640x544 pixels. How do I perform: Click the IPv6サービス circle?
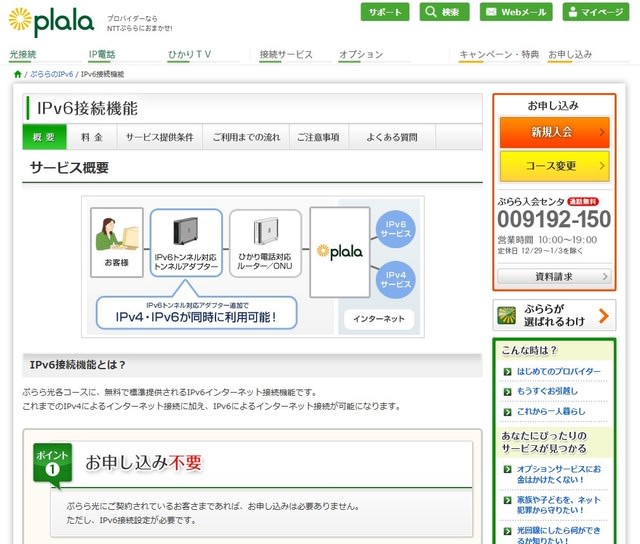(396, 229)
